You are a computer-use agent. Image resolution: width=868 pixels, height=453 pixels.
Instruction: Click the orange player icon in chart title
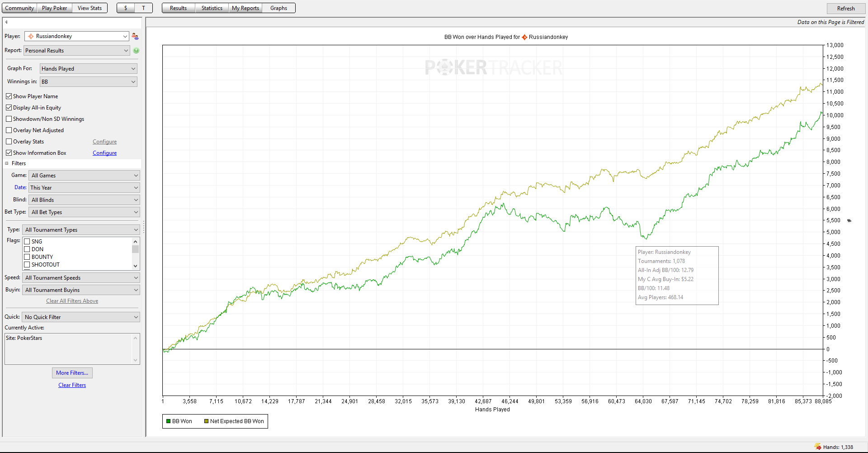click(x=524, y=37)
